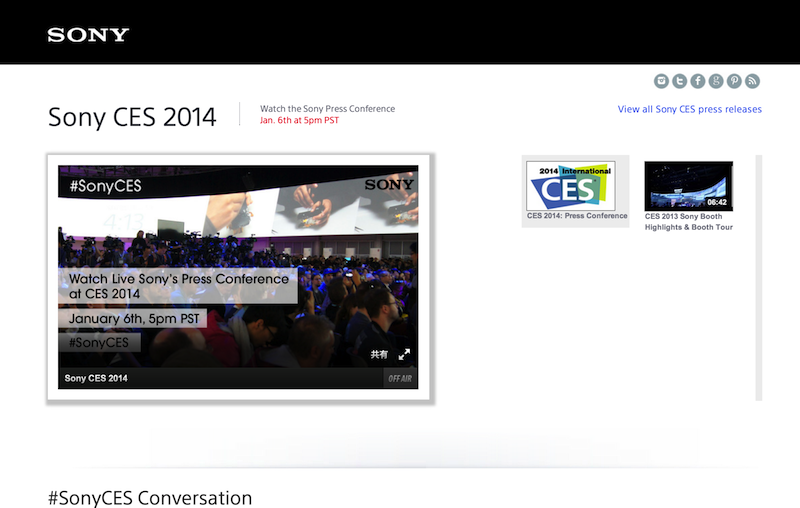Click the Sony CES 2014 page heading
Viewport: 800px width, 508px height.
click(132, 117)
